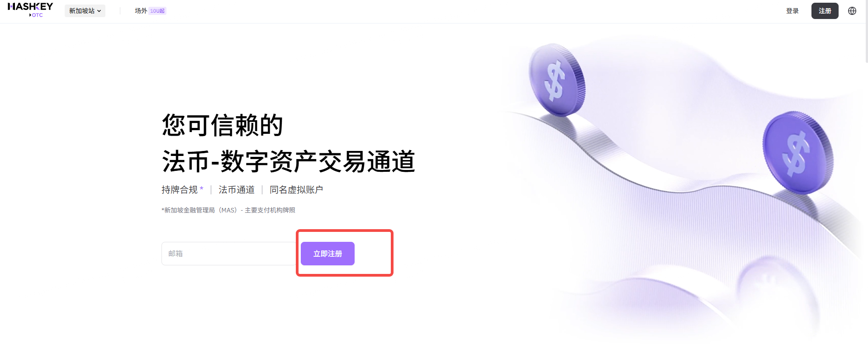Open the globe language selector icon
Viewport: 868px width, 358px height.
tap(852, 11)
